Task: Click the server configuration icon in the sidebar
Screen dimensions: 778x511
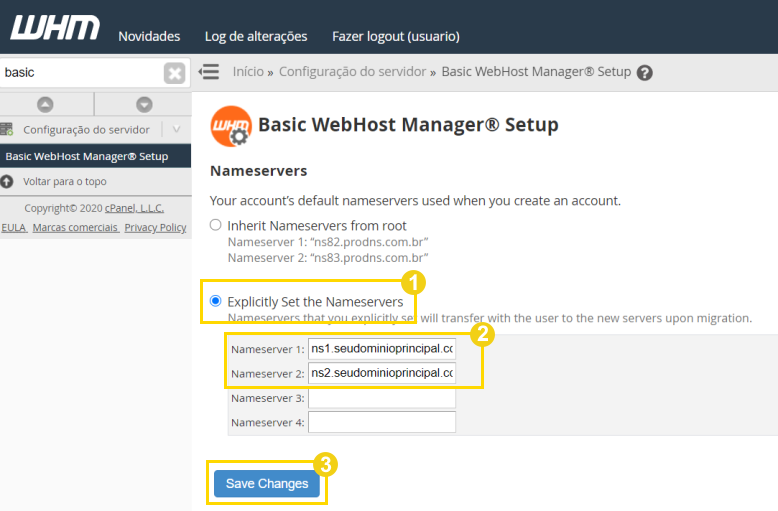Action: click(6, 129)
